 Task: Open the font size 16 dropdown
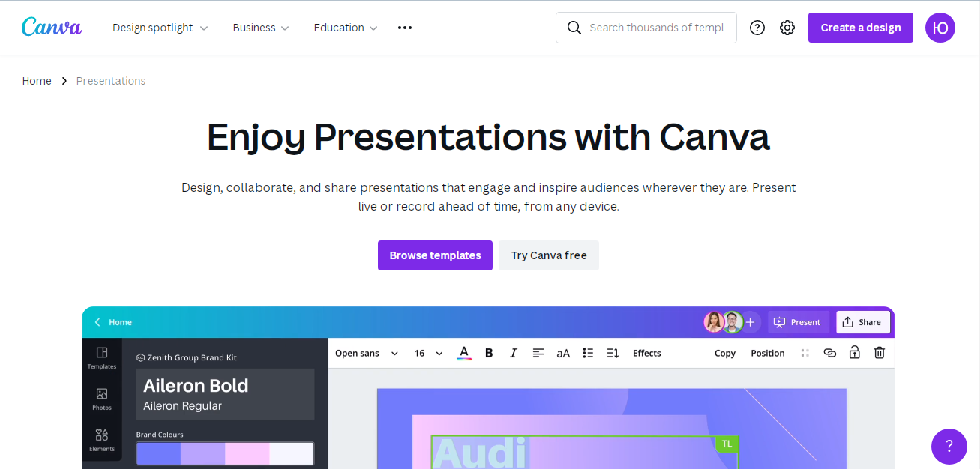tap(429, 353)
